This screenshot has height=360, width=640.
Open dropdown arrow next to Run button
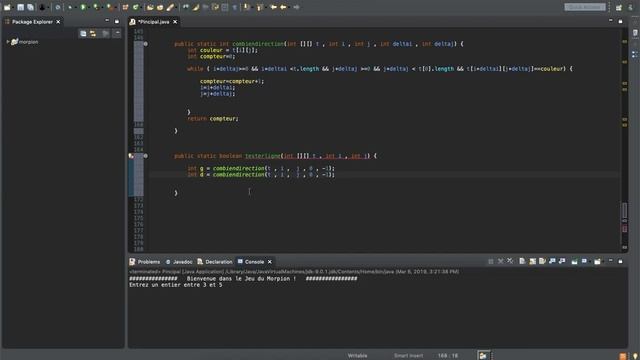tap(89, 8)
